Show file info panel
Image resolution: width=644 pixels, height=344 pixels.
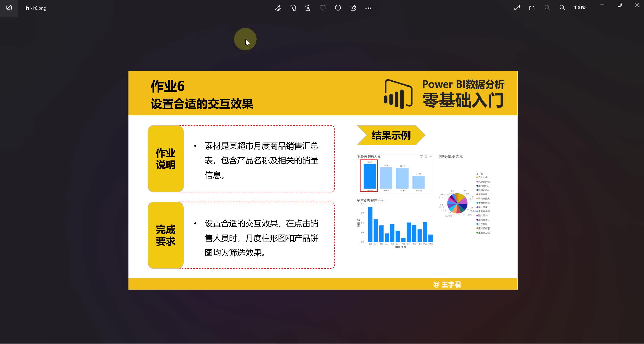pyautogui.click(x=338, y=8)
